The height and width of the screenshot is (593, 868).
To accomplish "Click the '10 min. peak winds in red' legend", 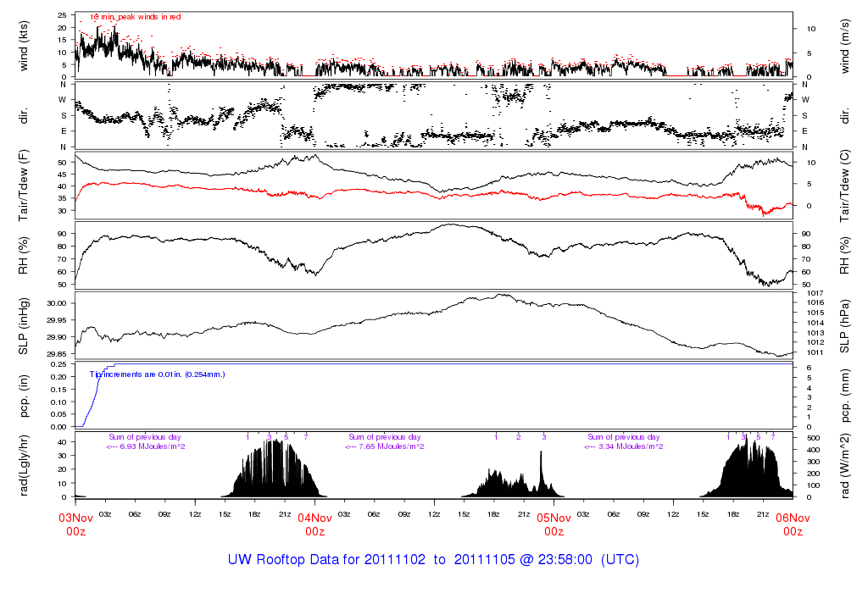I will click(136, 17).
